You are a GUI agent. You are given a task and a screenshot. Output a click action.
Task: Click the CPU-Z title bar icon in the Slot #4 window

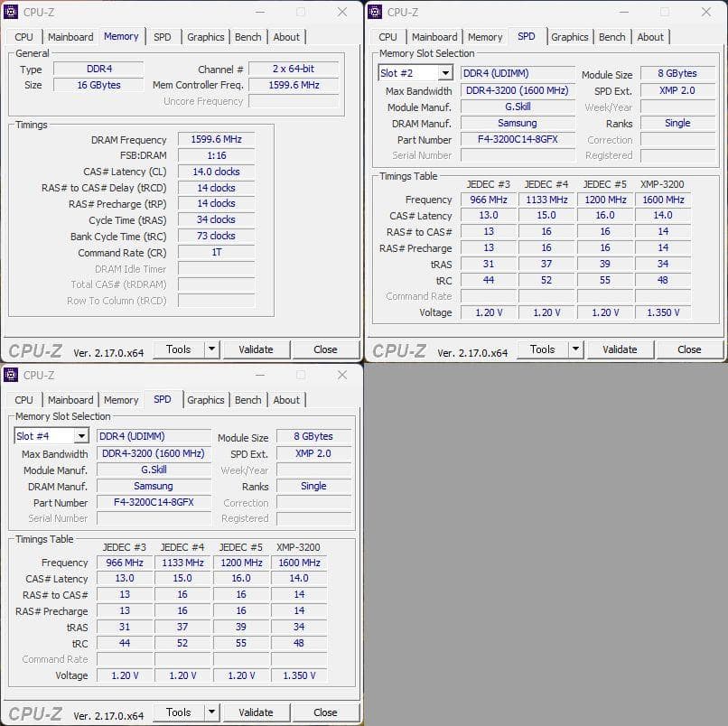(x=12, y=375)
